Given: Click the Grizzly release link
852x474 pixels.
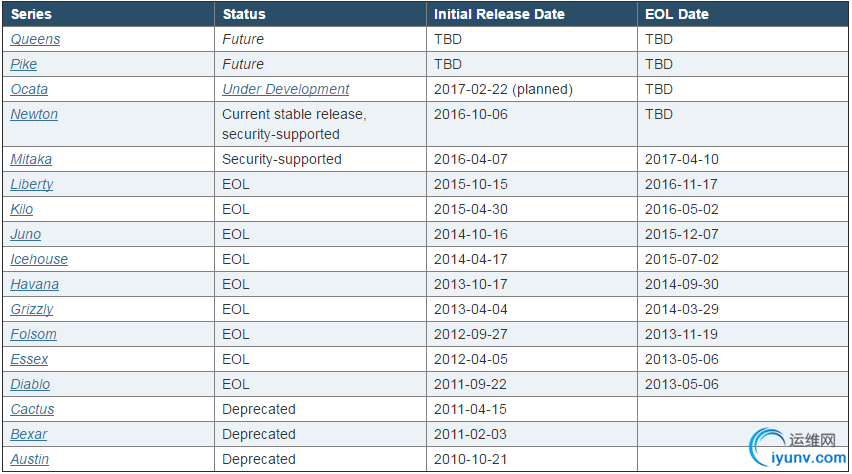Looking at the screenshot, I should (x=32, y=309).
